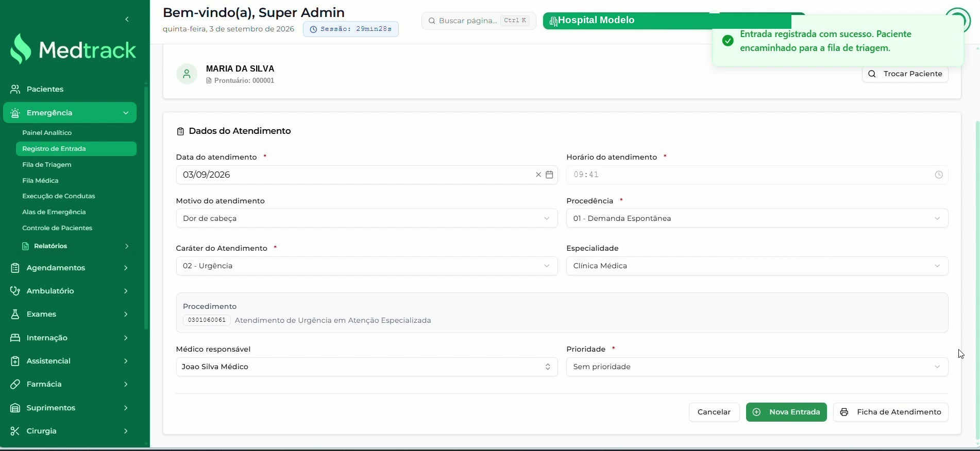Click the Hospital Modelo building icon
This screenshot has height=451, width=980.
553,21
